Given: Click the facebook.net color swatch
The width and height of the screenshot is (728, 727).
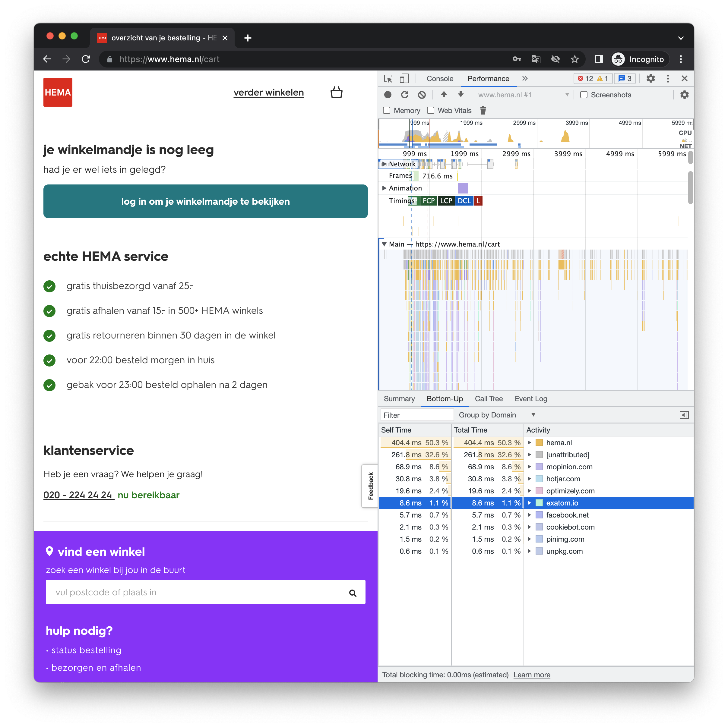Looking at the screenshot, I should pos(539,515).
